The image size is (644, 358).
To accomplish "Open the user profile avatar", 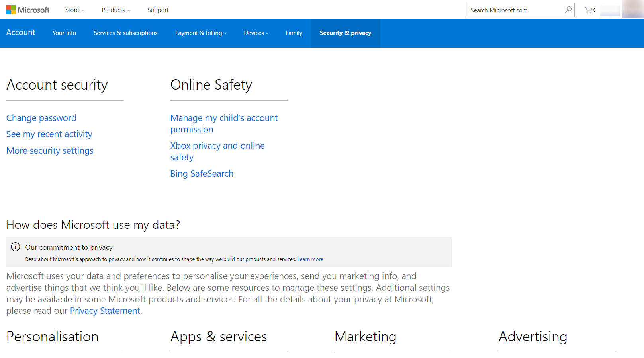I will (x=633, y=9).
